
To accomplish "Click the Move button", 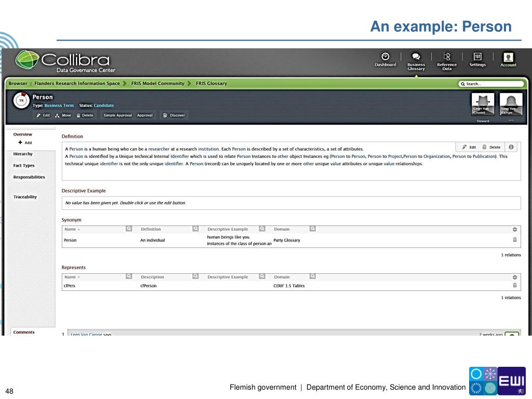I will click(x=63, y=115).
